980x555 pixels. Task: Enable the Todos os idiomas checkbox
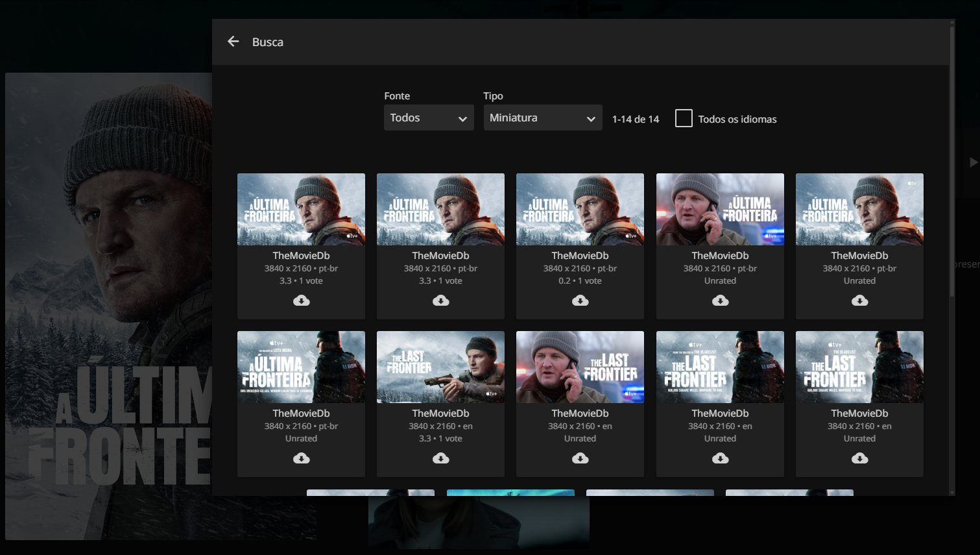(684, 118)
